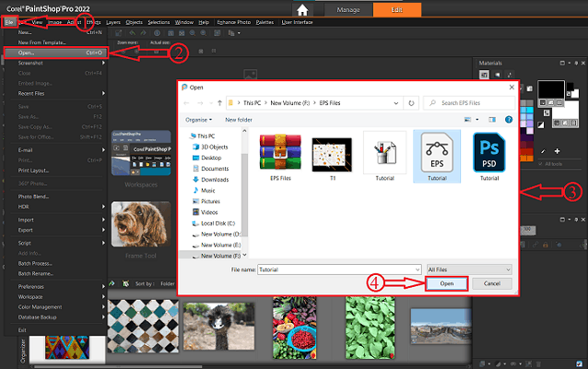Select Photo Blend from File menu
588x369 pixels.
33,196
